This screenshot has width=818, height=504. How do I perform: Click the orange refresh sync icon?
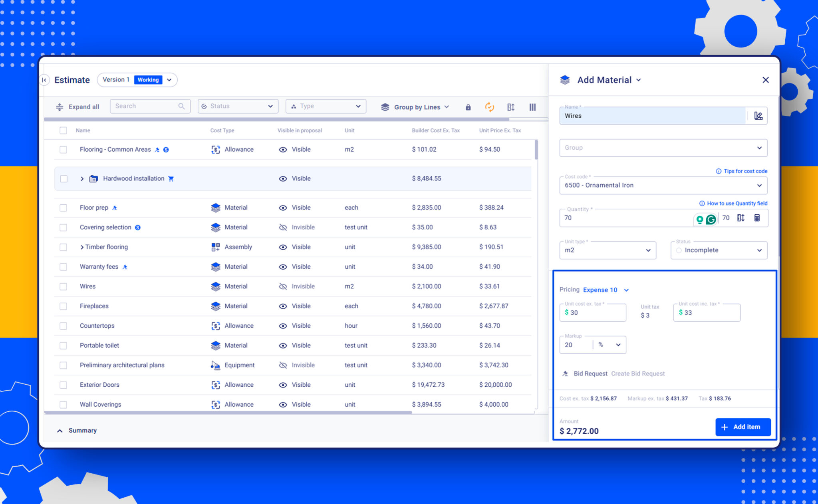click(x=489, y=107)
